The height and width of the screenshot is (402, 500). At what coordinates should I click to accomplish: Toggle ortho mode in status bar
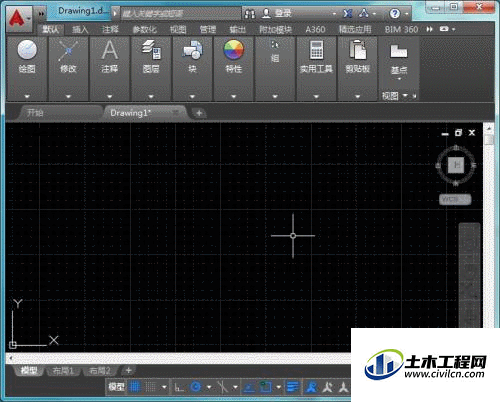point(179,387)
